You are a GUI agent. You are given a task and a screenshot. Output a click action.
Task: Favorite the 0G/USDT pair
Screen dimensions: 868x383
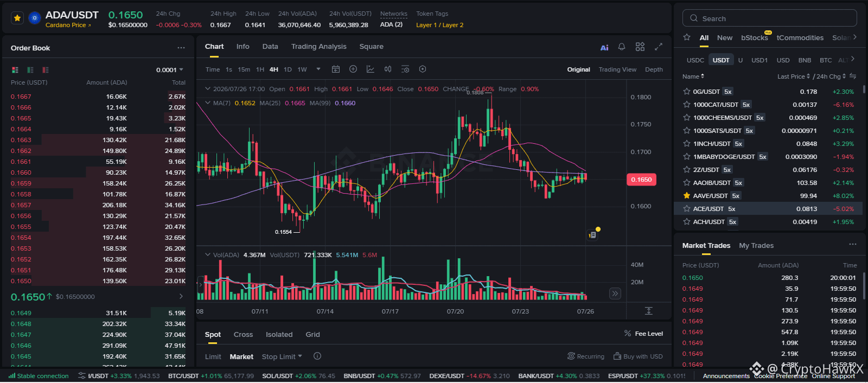click(687, 92)
